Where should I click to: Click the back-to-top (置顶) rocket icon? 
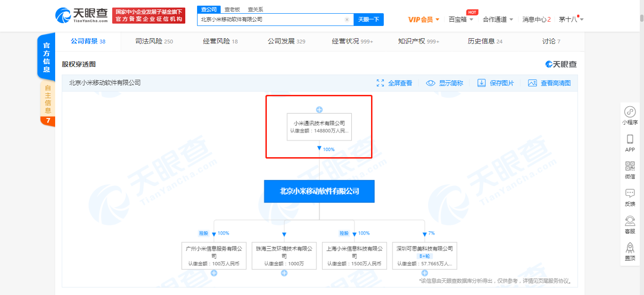point(630,248)
